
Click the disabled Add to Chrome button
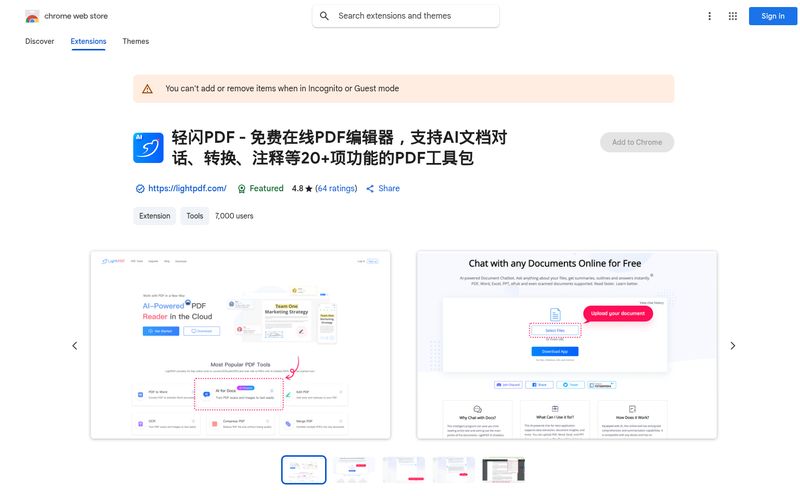[637, 142]
